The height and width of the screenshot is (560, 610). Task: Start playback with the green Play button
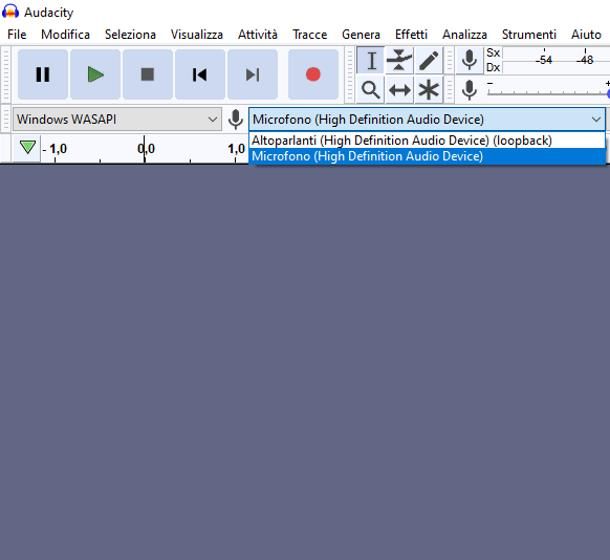[95, 74]
